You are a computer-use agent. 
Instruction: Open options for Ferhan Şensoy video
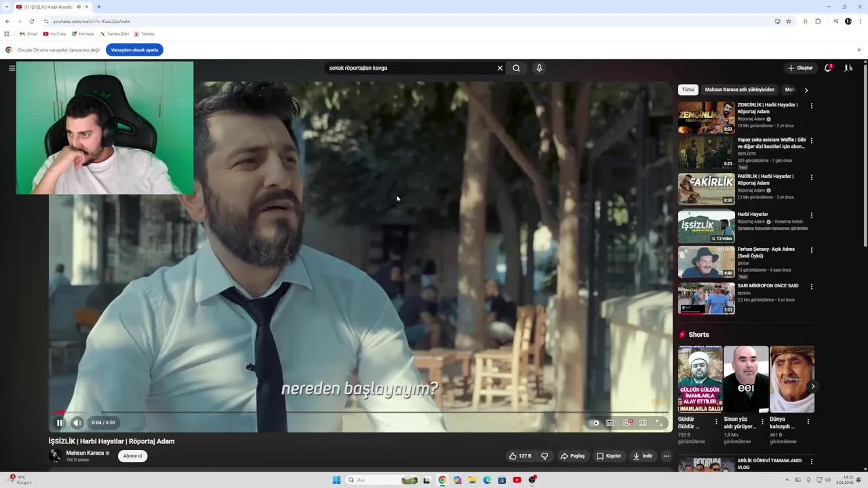(811, 250)
